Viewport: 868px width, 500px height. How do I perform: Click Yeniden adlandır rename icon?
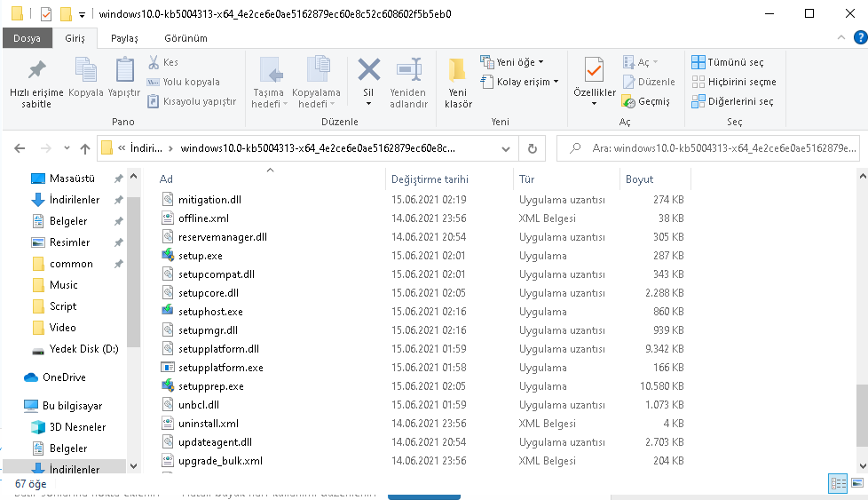click(409, 70)
